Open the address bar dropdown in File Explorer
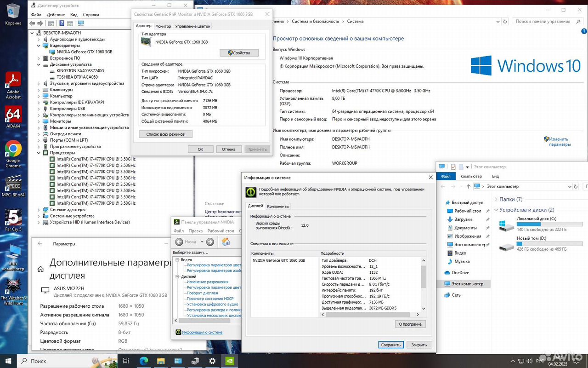The width and height of the screenshot is (588, 368). (x=570, y=186)
